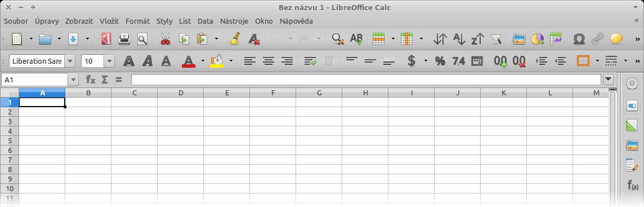
Task: Export directly as PDF icon
Action: point(106,39)
